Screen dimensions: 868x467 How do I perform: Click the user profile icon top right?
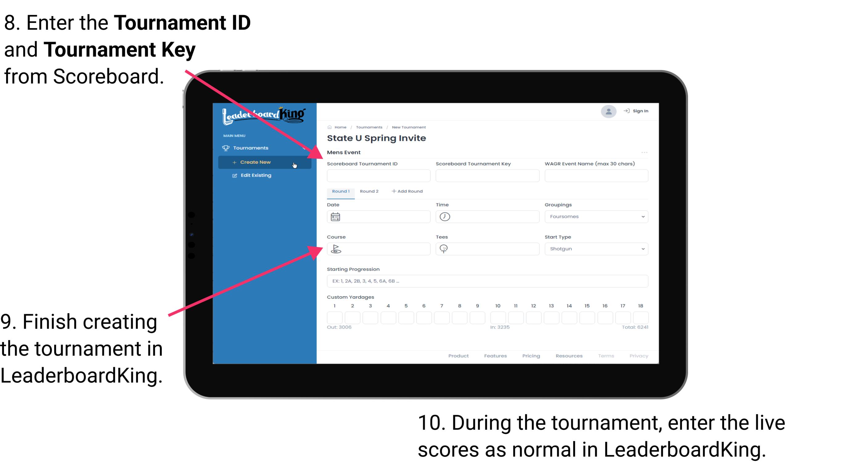coord(607,112)
